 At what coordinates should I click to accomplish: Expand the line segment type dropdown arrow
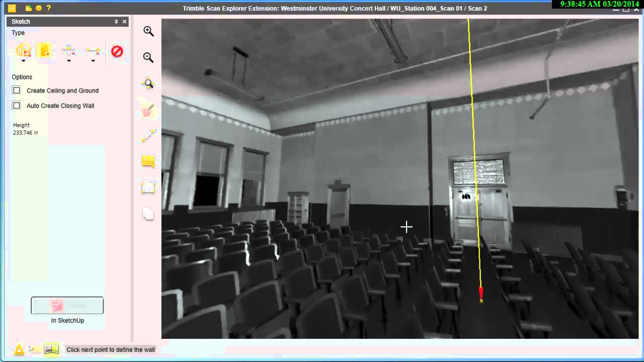pyautogui.click(x=93, y=61)
